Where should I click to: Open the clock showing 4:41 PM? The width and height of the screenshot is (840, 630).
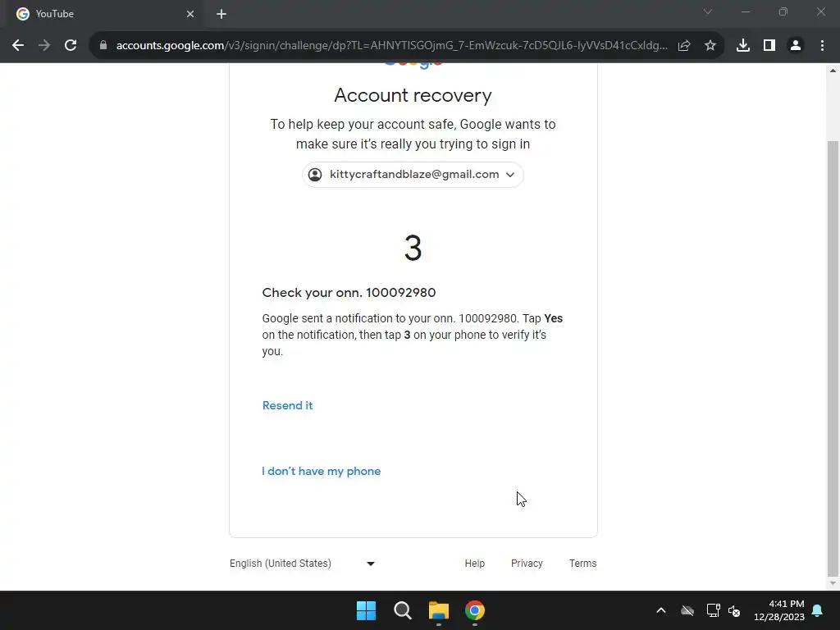tap(779, 610)
